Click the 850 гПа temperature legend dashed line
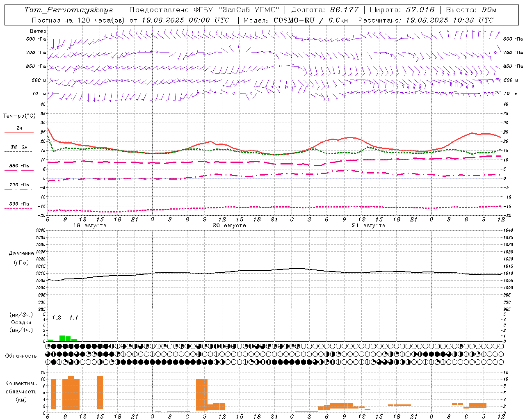525x420 pixels. tap(19, 171)
